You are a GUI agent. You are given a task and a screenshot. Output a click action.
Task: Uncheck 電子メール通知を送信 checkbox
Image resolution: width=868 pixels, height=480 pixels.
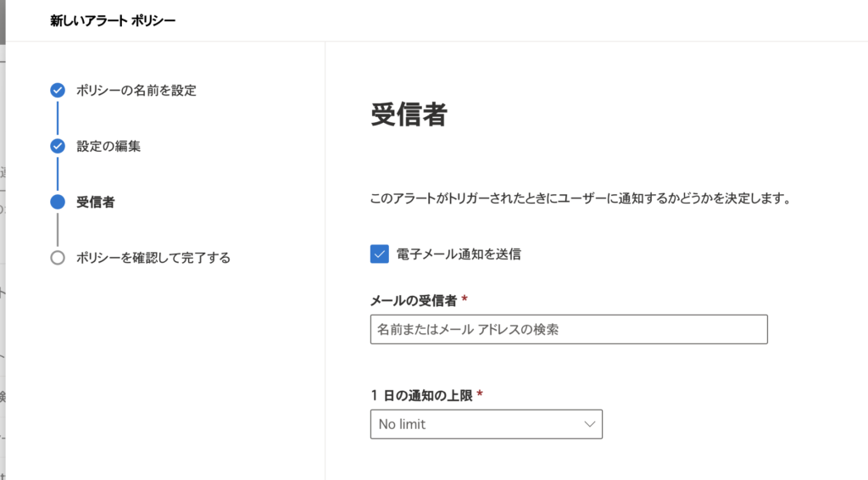coord(380,254)
